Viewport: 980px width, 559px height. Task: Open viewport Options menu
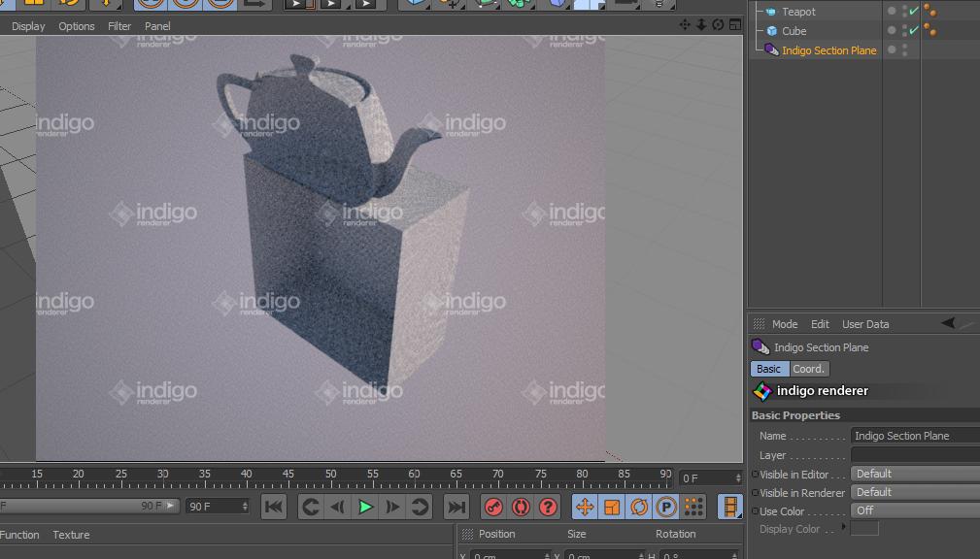[77, 26]
